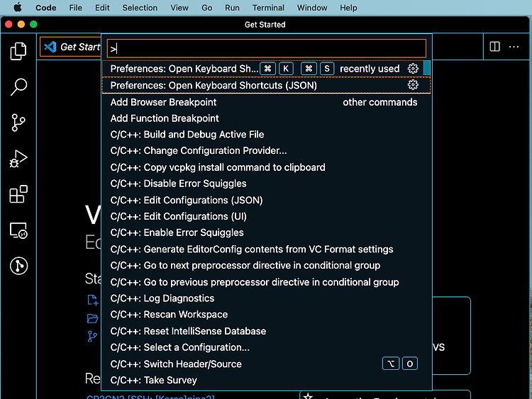Run Preferences: Open Keyboard Shortcuts recently used command
532x399 pixels.
click(x=266, y=69)
